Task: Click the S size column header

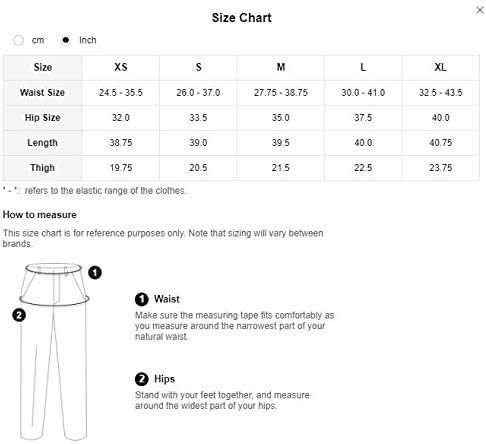Action: pos(198,67)
